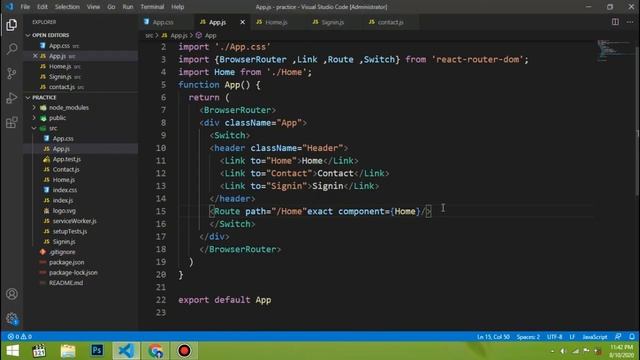Image resolution: width=640 pixels, height=360 pixels.
Task: Switch to the contact.js editor tab
Action: (x=390, y=22)
